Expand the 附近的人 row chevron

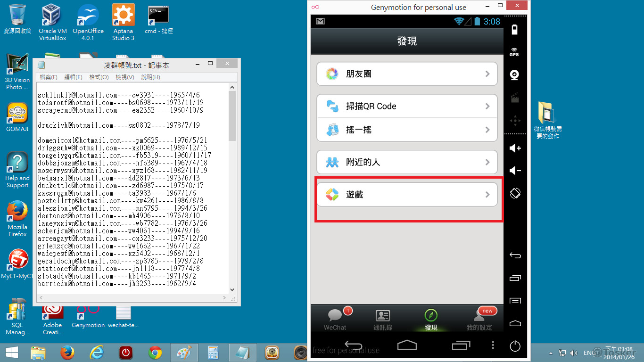coord(487,162)
